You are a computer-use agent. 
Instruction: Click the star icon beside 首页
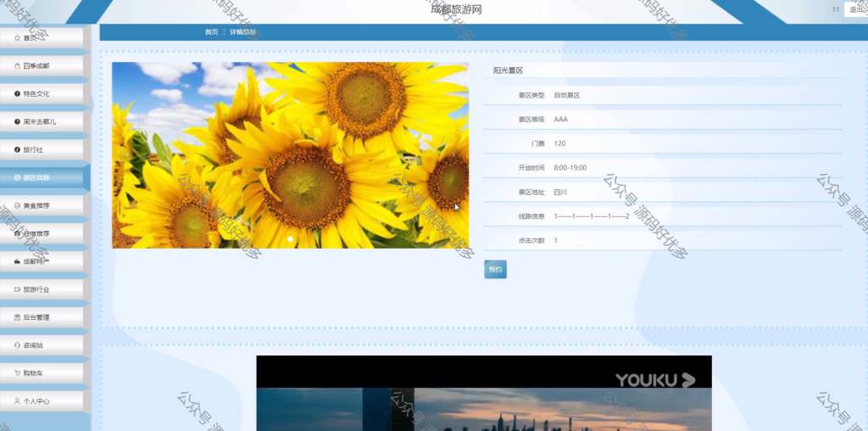pyautogui.click(x=17, y=37)
